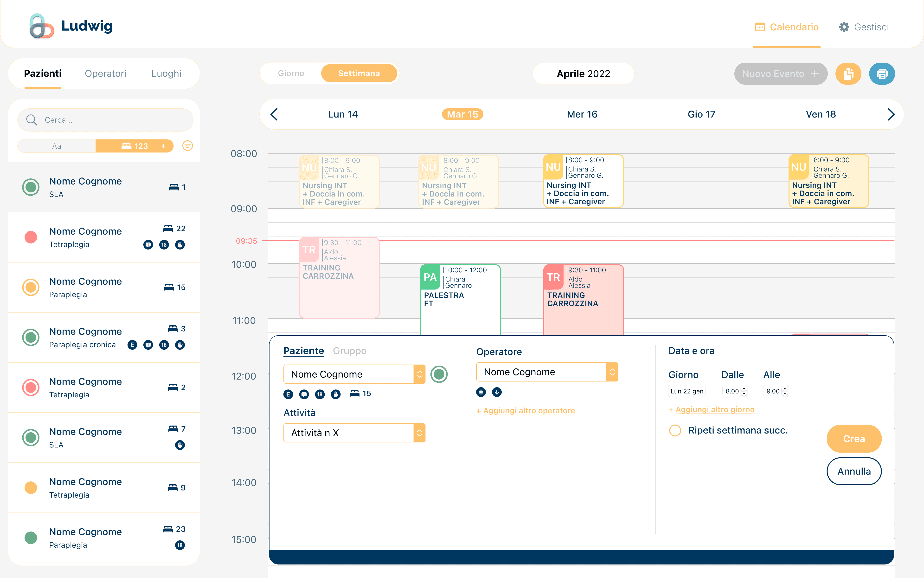The height and width of the screenshot is (578, 924).
Task: Select day Ven 18
Action: tap(821, 114)
